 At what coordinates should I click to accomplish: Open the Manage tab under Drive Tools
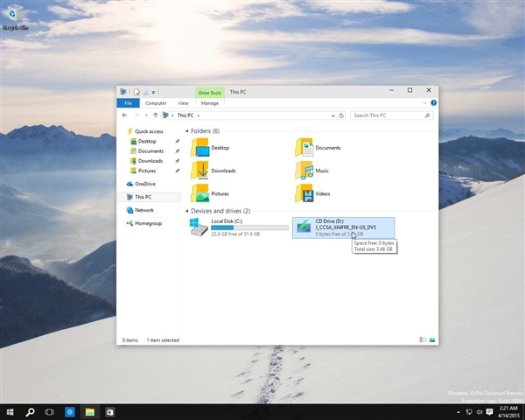[x=210, y=102]
